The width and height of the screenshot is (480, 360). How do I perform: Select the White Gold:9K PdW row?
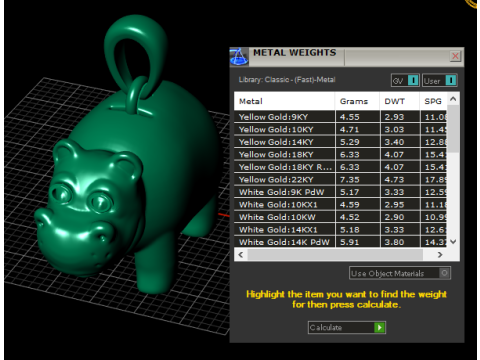[340, 192]
